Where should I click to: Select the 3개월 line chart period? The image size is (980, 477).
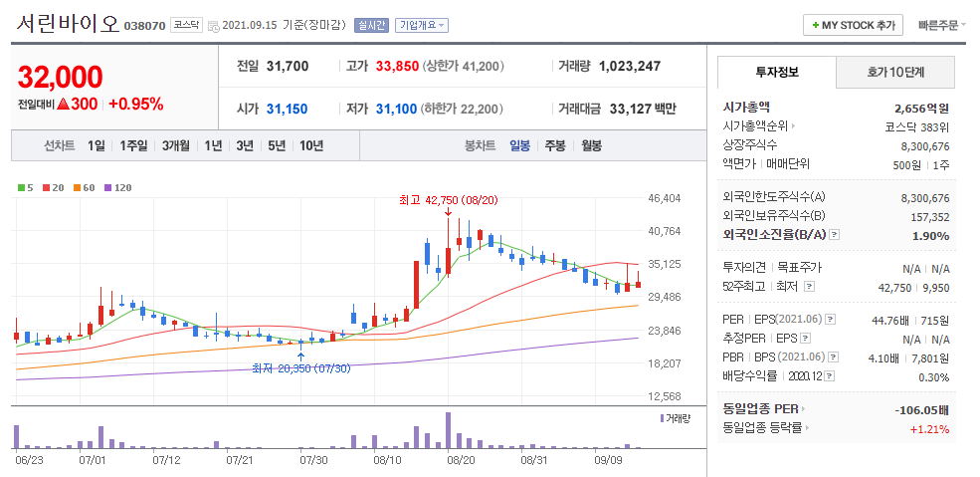[175, 145]
